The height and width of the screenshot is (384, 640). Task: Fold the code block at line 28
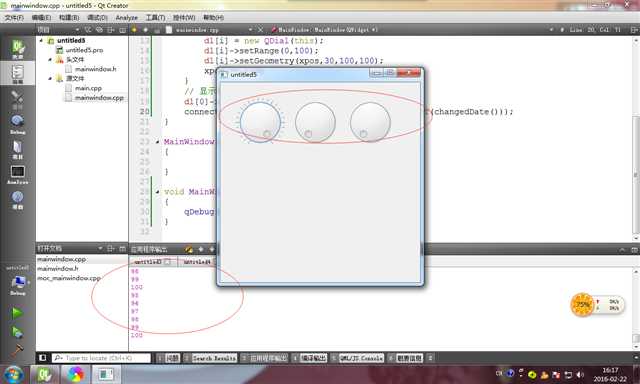coord(158,192)
